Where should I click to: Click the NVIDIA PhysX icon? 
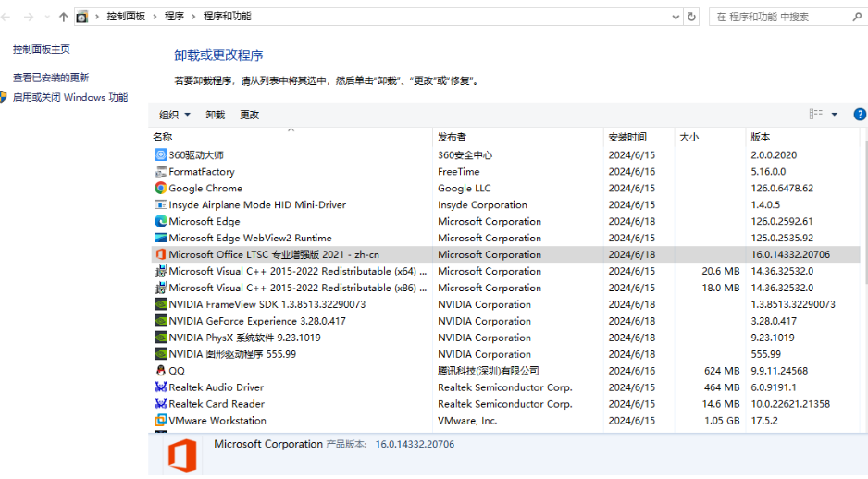pyautogui.click(x=160, y=338)
